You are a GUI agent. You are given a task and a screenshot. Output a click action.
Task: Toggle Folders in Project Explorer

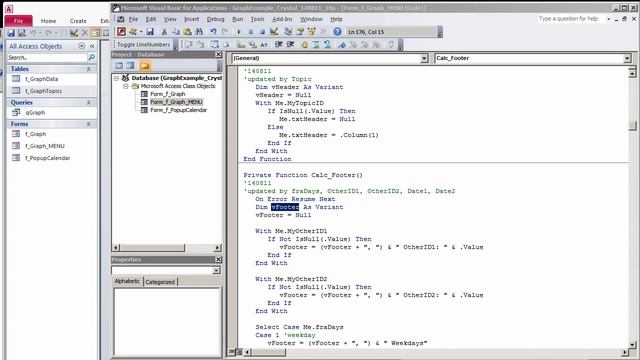(x=144, y=65)
